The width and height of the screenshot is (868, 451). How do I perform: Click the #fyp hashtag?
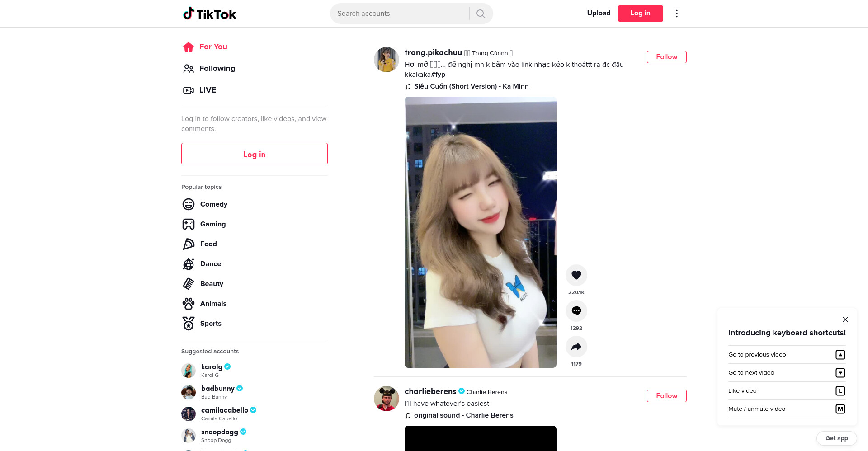438,75
